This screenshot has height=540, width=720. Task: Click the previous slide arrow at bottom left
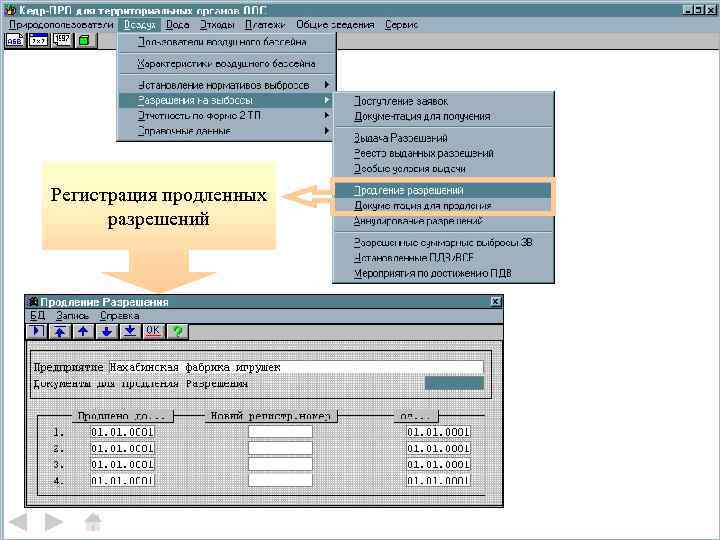point(18,522)
